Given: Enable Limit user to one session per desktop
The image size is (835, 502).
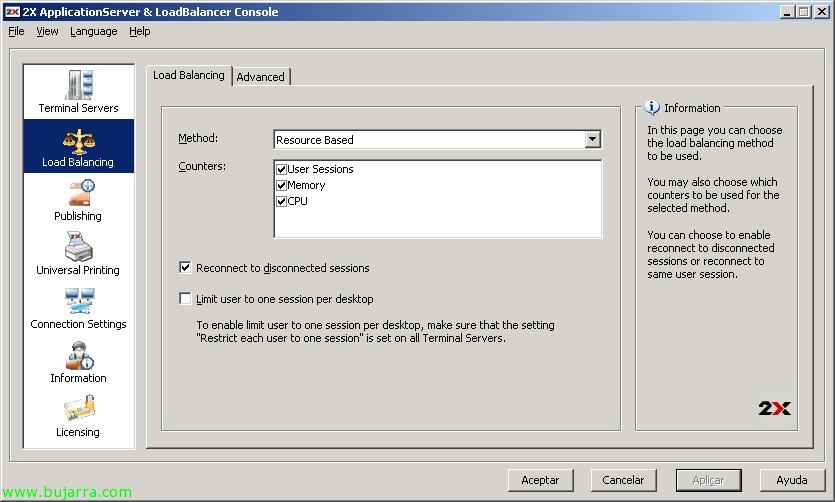Looking at the screenshot, I should coord(185,298).
